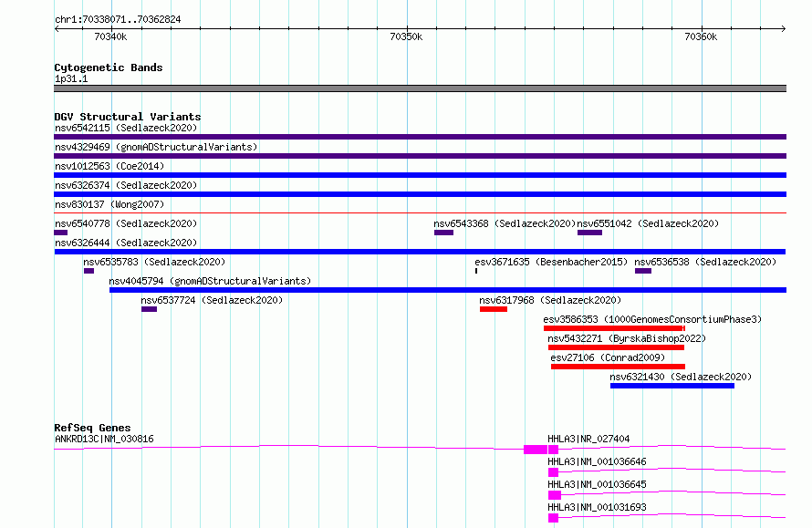Click the HHLA3|NR_027404 transcript label

(x=588, y=439)
